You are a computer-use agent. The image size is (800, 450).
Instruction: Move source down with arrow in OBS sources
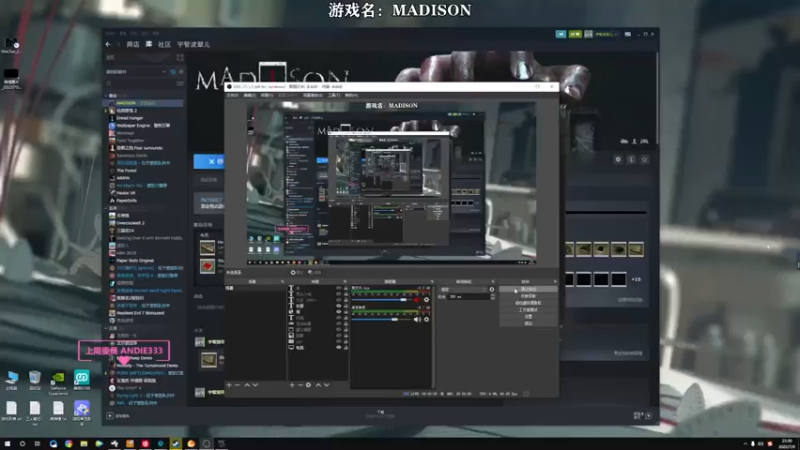[x=327, y=385]
